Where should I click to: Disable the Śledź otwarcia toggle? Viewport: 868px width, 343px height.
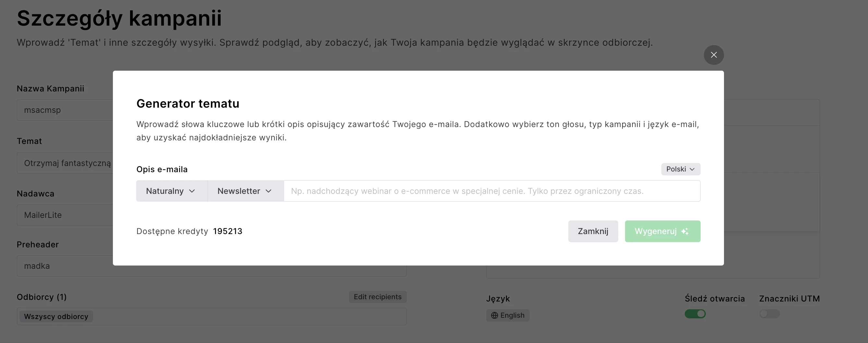(x=695, y=314)
